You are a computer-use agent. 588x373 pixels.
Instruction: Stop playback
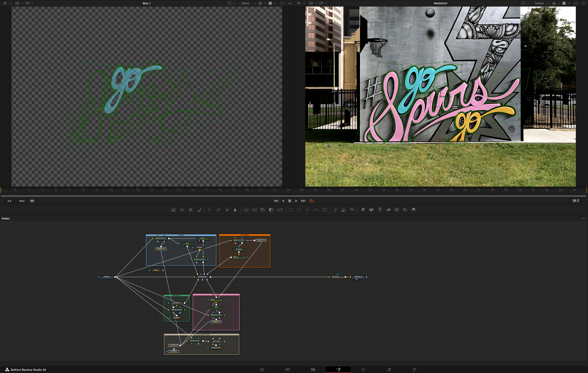290,201
